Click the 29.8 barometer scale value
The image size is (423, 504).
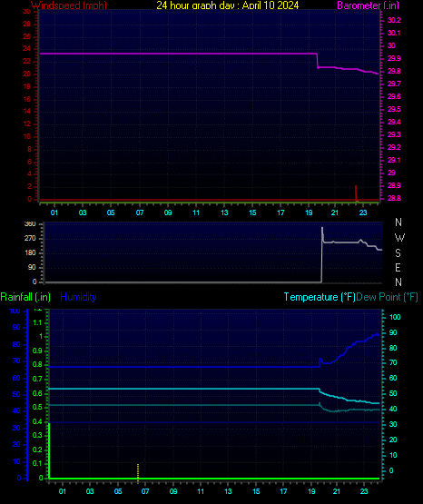(394, 71)
